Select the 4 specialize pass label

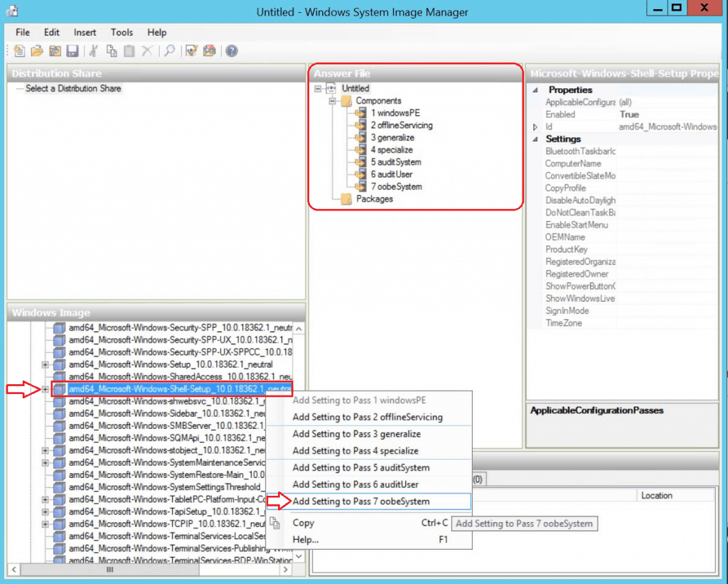coord(392,150)
